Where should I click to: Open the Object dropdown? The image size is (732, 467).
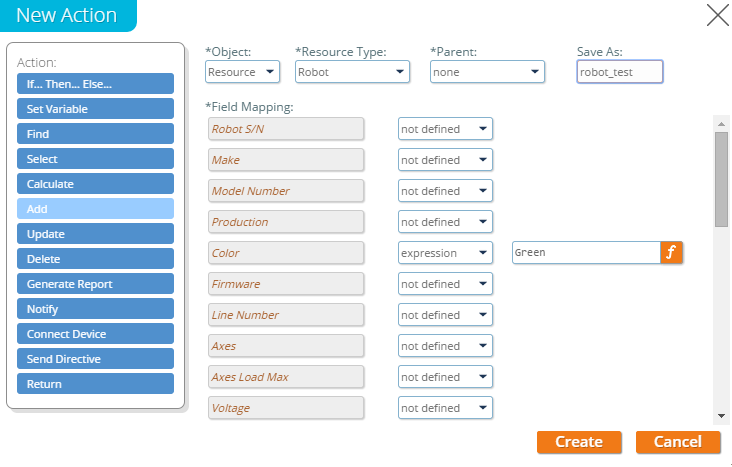[245, 72]
